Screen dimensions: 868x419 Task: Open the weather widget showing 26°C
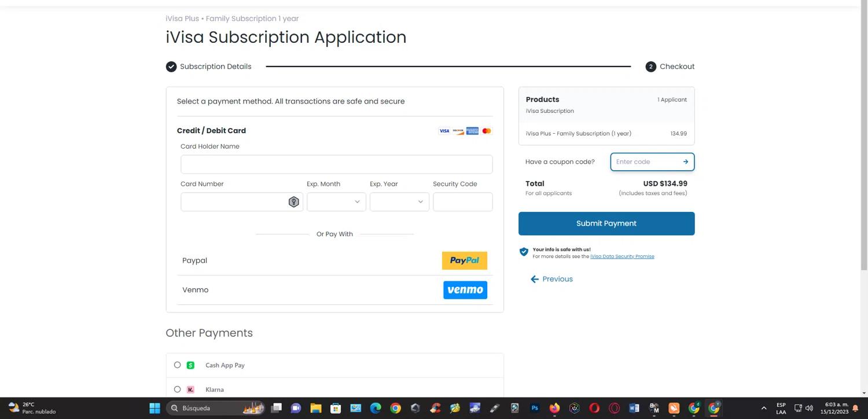(x=32, y=408)
